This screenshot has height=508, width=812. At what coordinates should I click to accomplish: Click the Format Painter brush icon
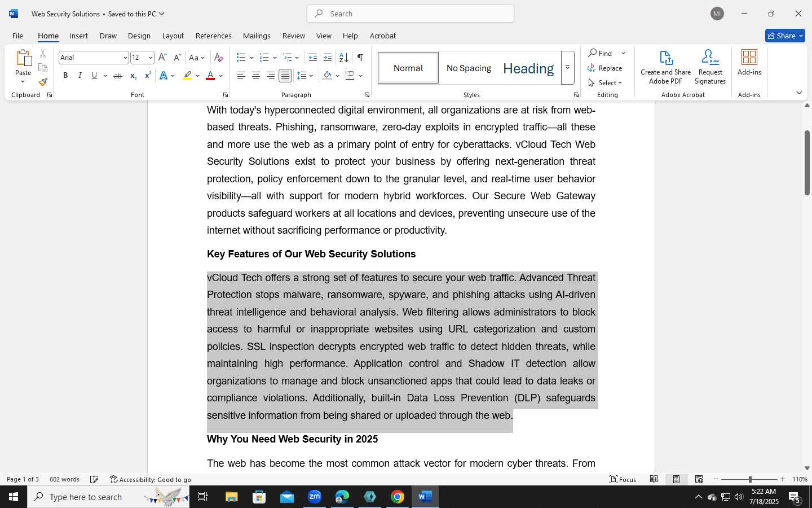(x=43, y=82)
